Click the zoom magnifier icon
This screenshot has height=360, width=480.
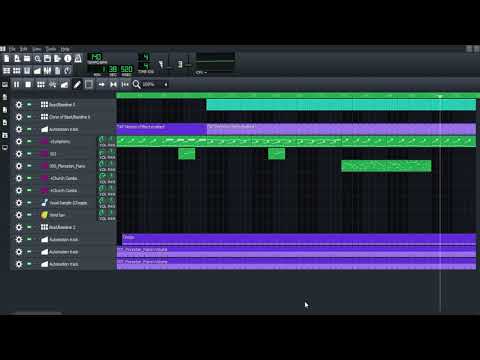tap(136, 85)
